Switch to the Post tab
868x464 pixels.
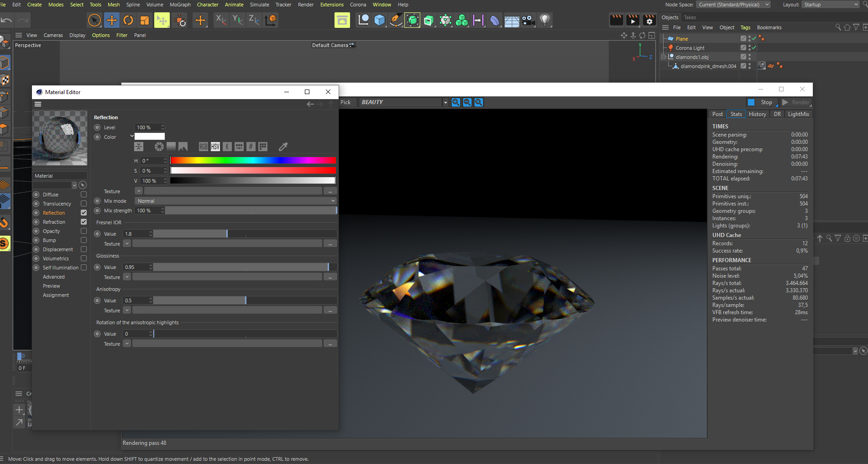point(717,114)
